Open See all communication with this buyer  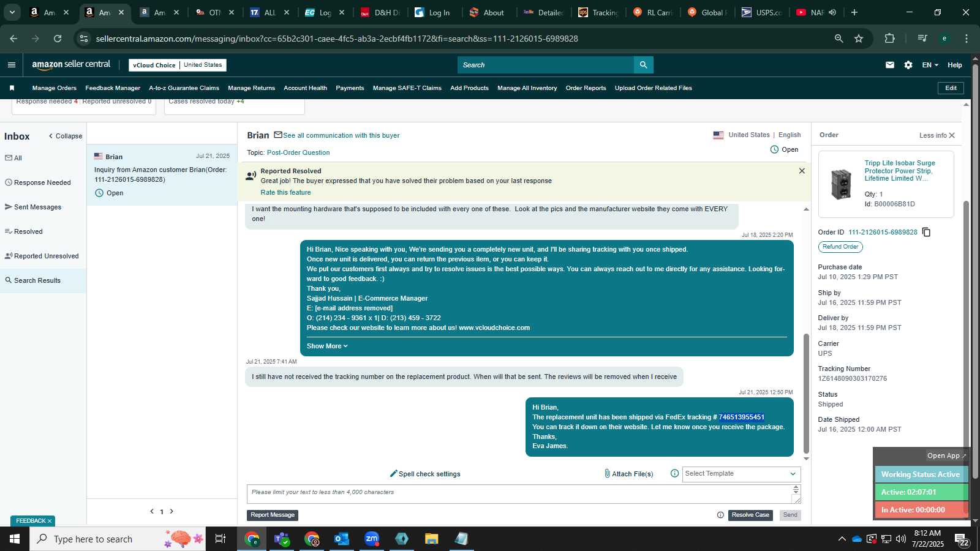[341, 135]
